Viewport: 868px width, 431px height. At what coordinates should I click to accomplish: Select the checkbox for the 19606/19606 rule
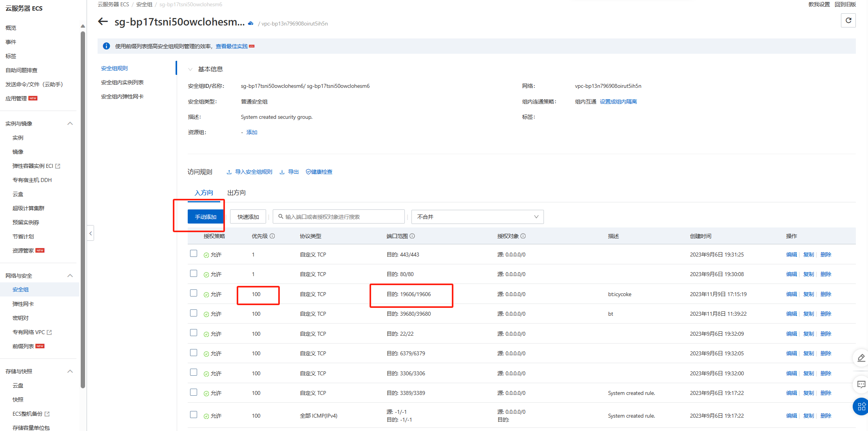(194, 293)
